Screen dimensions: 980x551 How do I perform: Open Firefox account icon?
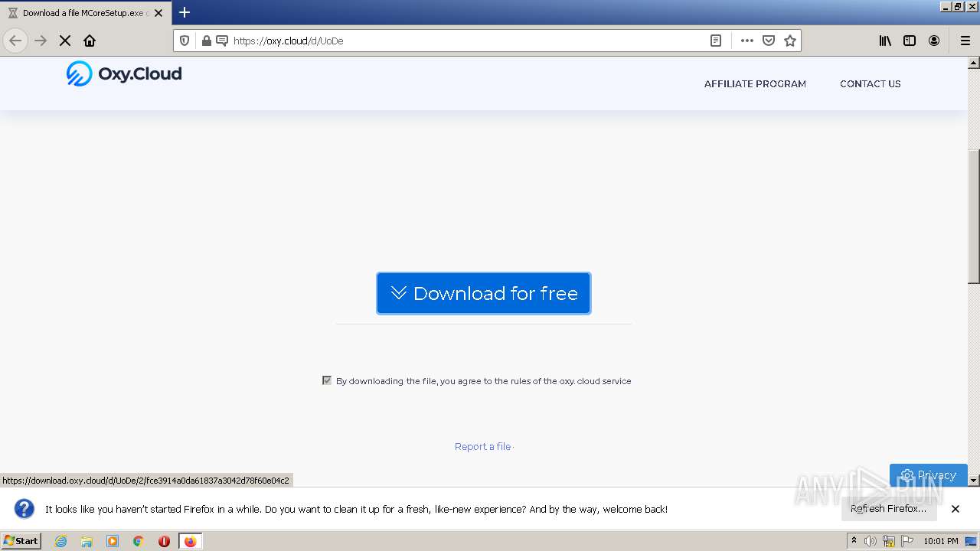pos(934,41)
